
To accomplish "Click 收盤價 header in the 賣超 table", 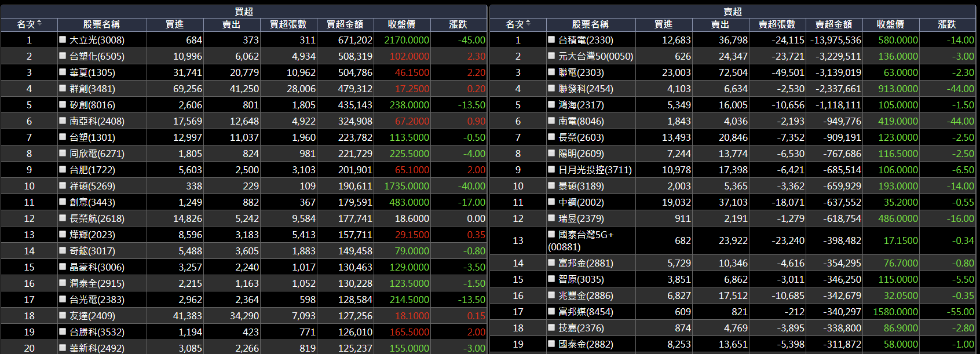I will pyautogui.click(x=891, y=24).
